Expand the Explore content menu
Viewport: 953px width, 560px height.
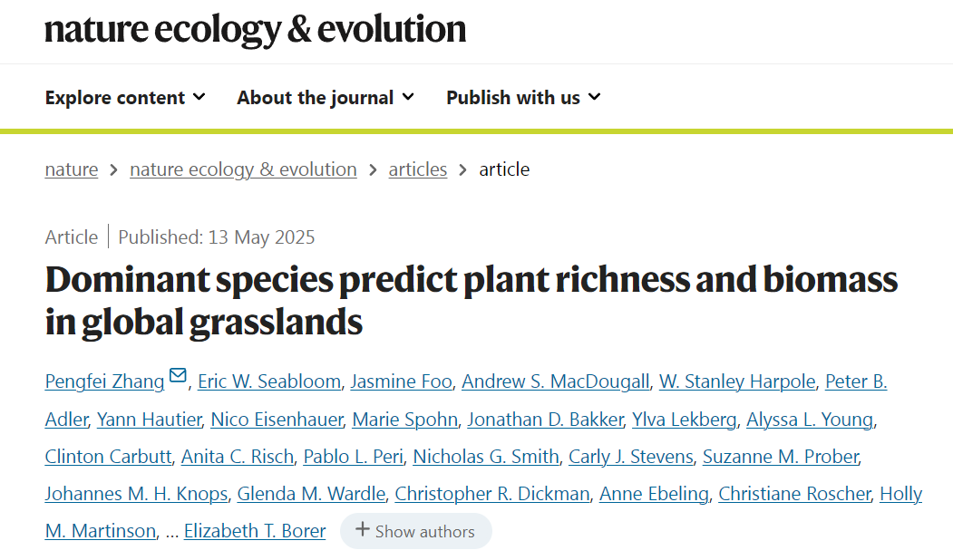tap(125, 97)
